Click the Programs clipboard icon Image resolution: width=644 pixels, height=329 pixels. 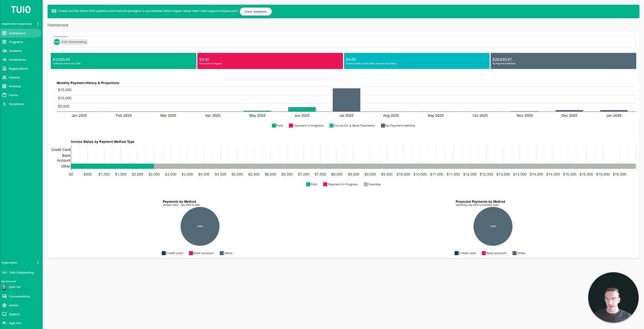click(x=4, y=42)
